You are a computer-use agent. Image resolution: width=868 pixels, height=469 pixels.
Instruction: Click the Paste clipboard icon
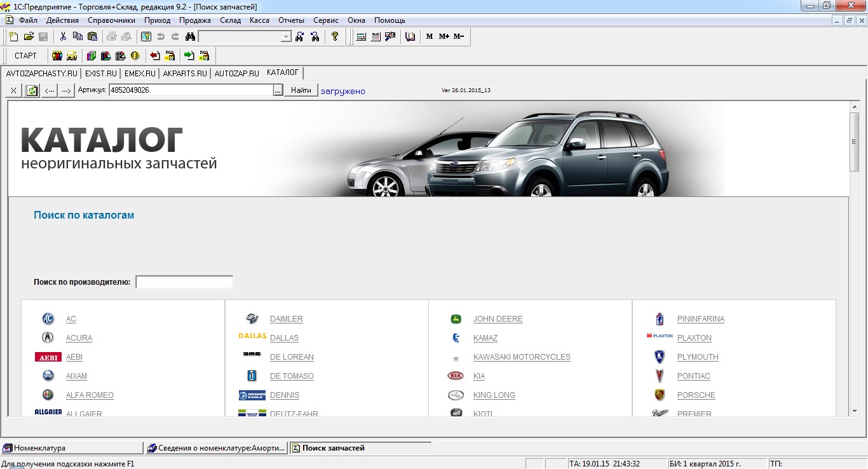coord(92,37)
